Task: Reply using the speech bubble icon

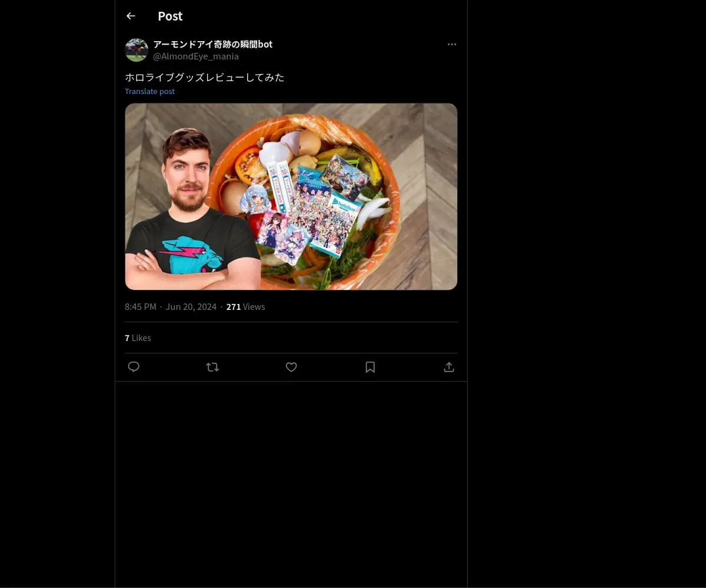Action: pos(134,367)
